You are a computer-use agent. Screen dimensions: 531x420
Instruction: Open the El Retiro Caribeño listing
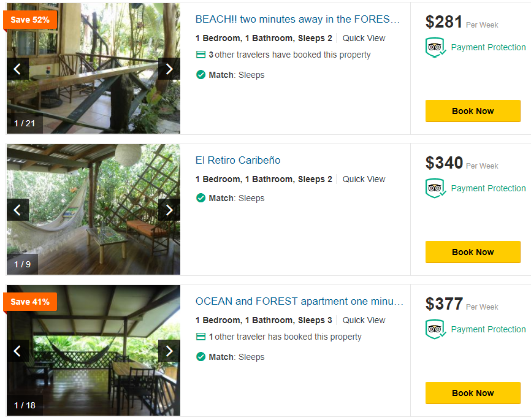[x=238, y=161]
